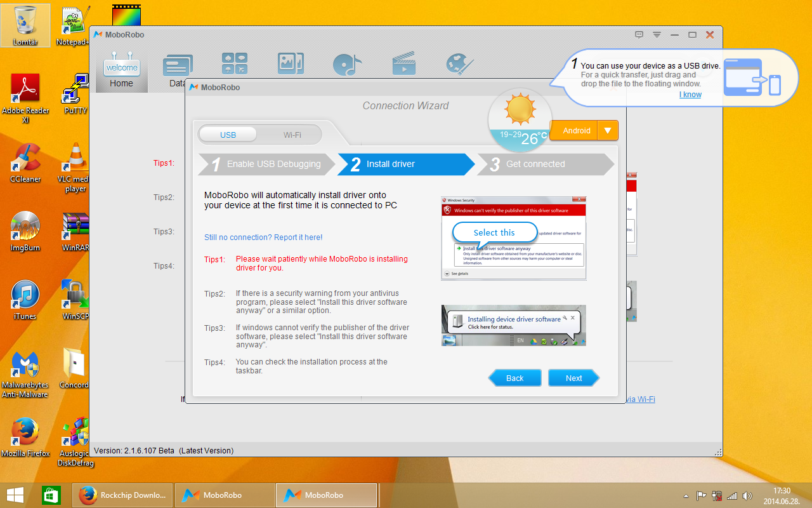Open the Apps section icon
Viewport: 812px width, 508px height.
tap(235, 63)
